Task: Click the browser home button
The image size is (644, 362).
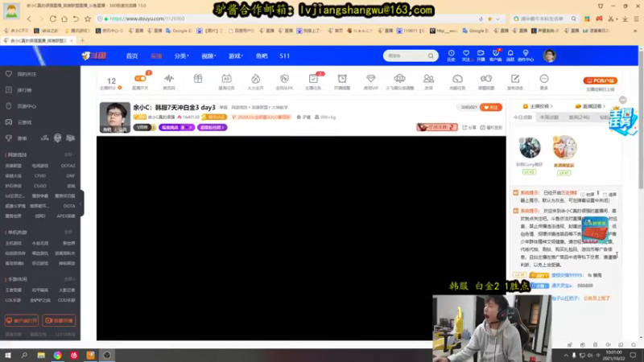Action: coord(64,19)
